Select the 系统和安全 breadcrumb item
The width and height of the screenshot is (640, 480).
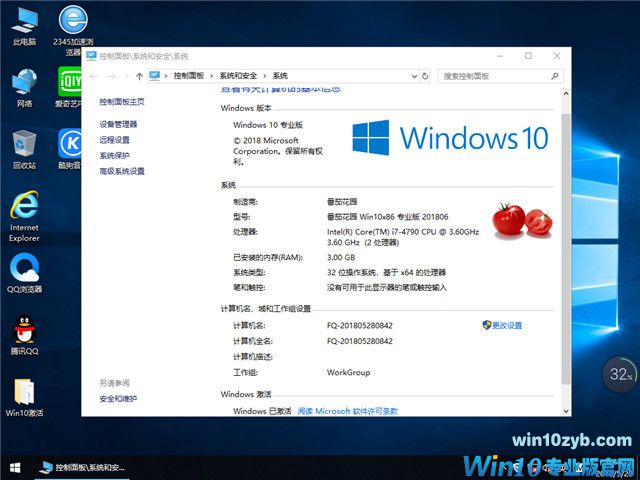[x=238, y=76]
